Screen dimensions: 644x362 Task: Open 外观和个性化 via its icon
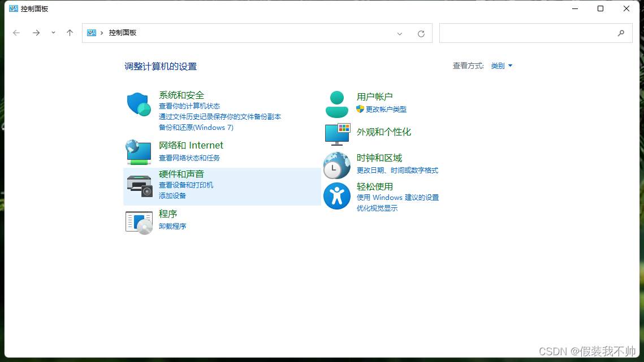click(x=337, y=134)
